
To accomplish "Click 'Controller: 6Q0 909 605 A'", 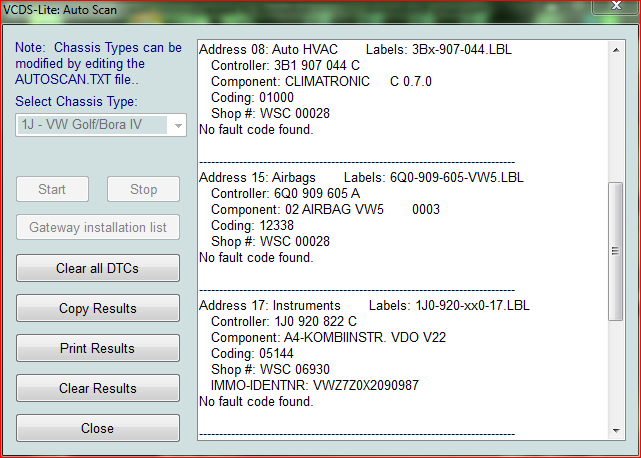I will [x=285, y=193].
